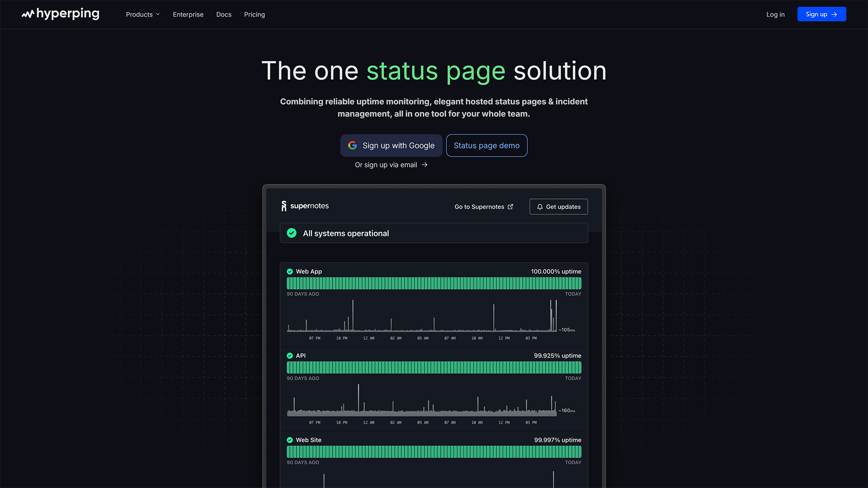Click the arrow next to sign up via email
Image resolution: width=868 pixels, height=488 pixels.
pos(425,165)
